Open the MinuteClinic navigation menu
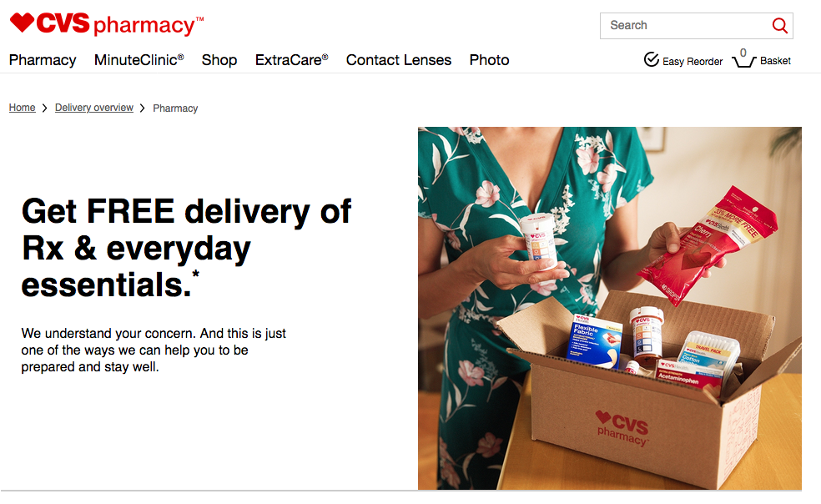This screenshot has height=504, width=821. [x=139, y=60]
